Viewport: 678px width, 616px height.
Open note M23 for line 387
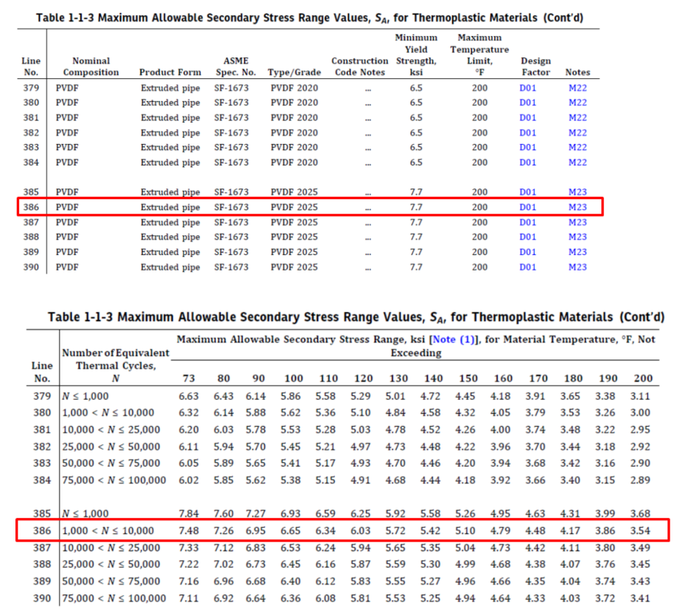click(578, 222)
